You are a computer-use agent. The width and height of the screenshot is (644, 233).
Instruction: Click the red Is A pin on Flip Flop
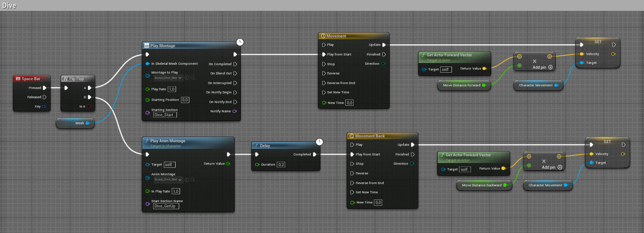point(89,106)
